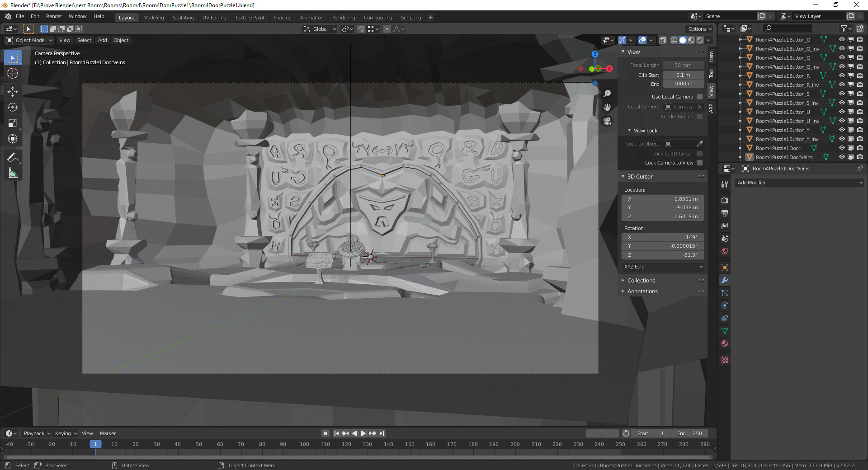Toggle the Render Region checkbox
Image resolution: width=868 pixels, height=470 pixels.
tap(700, 117)
